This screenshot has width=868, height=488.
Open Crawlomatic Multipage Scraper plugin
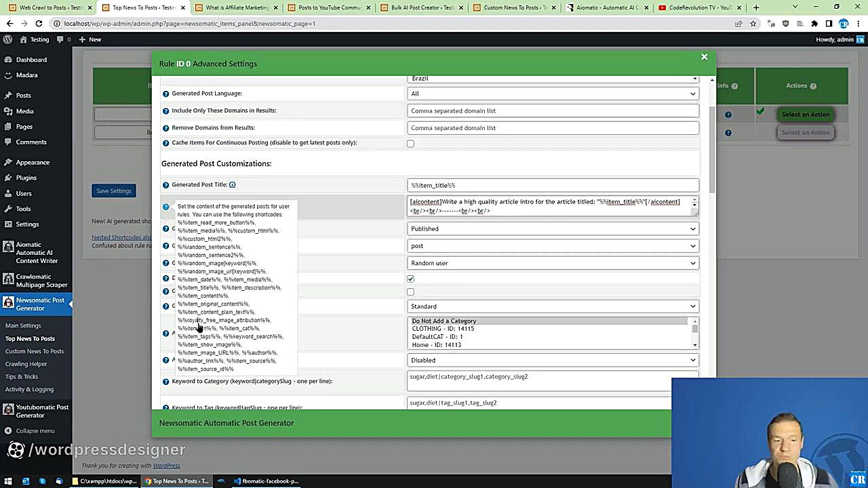(x=37, y=281)
